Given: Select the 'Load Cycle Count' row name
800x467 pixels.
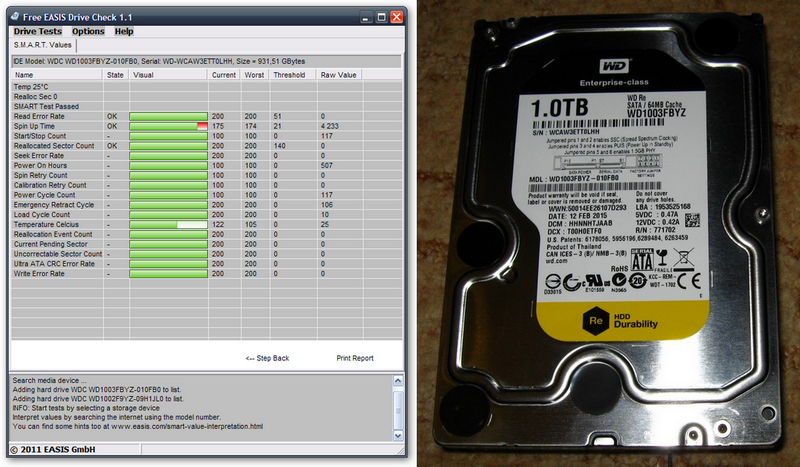Looking at the screenshot, I should point(42,215).
